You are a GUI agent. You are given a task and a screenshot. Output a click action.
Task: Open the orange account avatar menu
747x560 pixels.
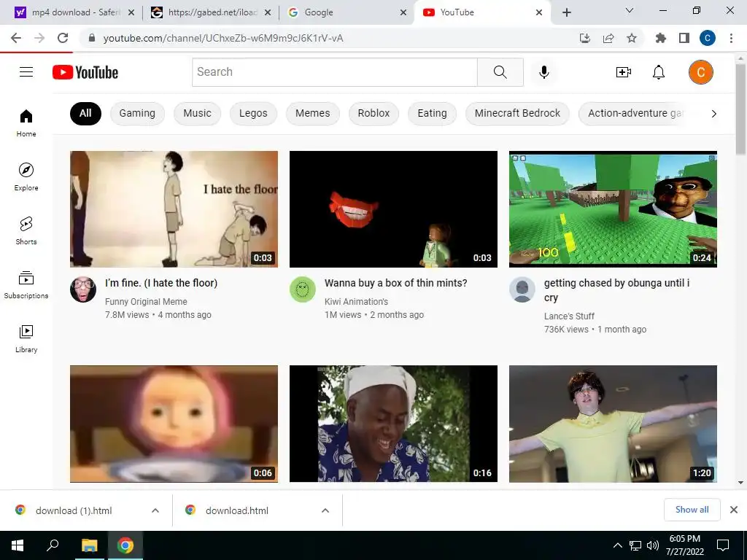coord(701,72)
